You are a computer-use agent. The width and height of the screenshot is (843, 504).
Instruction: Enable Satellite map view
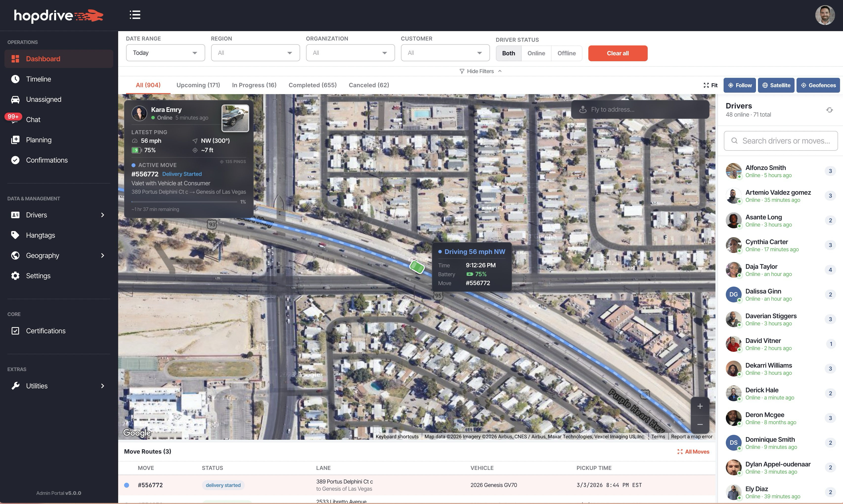click(776, 85)
